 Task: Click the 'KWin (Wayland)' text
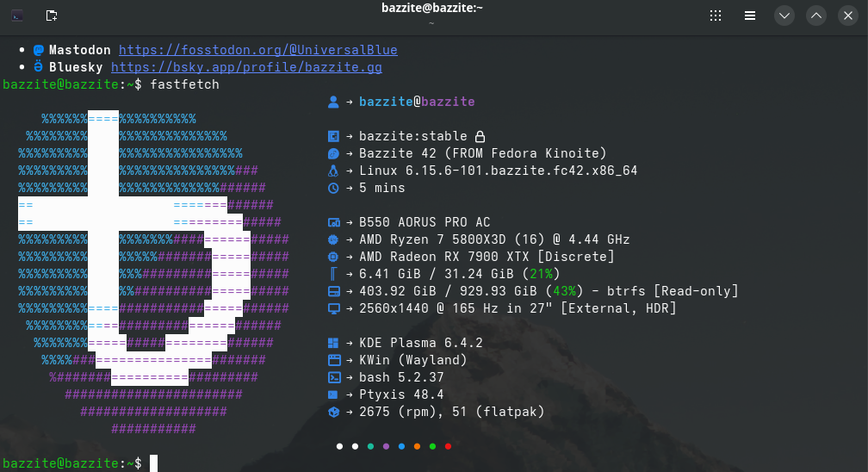click(x=413, y=360)
